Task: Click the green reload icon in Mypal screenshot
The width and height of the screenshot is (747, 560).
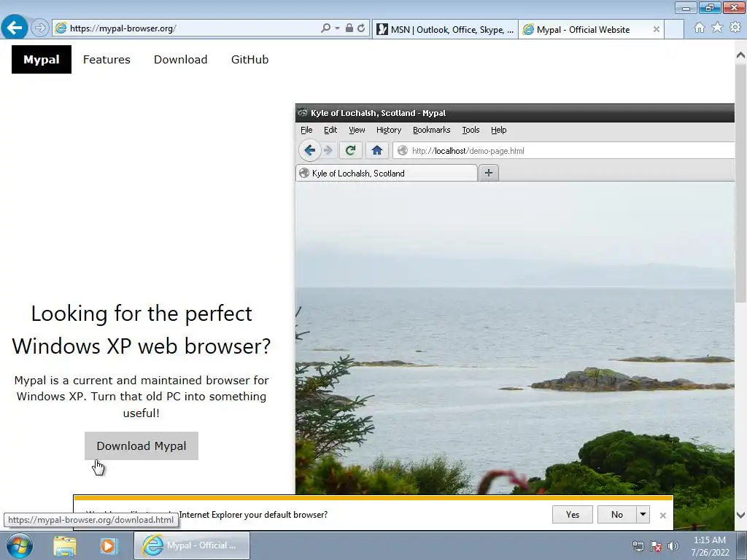Action: (351, 150)
